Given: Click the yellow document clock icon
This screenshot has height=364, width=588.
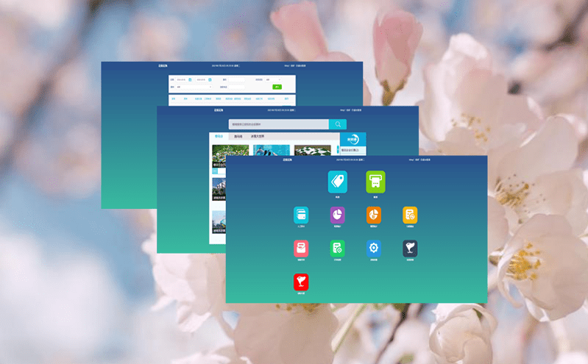Looking at the screenshot, I should coord(410,215).
